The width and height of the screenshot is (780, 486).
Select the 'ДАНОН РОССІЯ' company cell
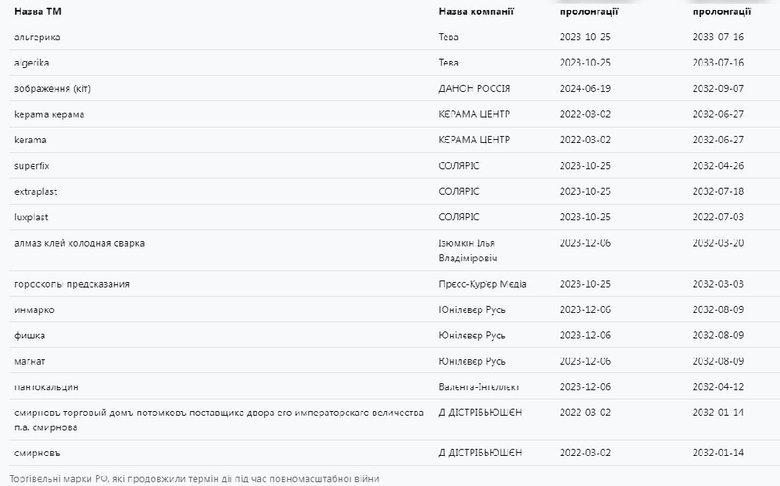474,89
